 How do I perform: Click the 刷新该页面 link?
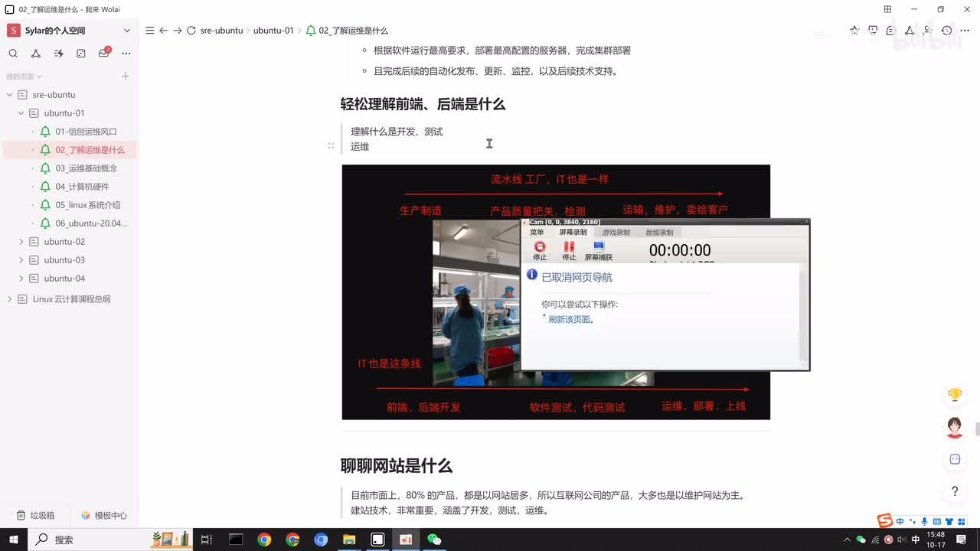[571, 320]
